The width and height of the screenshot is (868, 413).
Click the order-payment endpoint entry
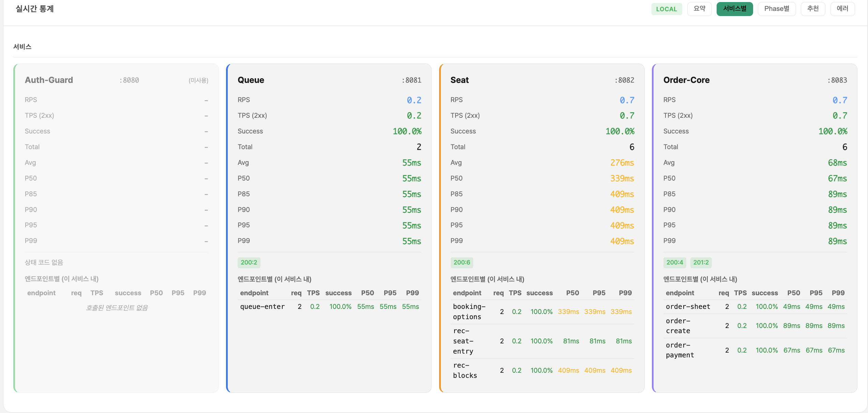(679, 350)
